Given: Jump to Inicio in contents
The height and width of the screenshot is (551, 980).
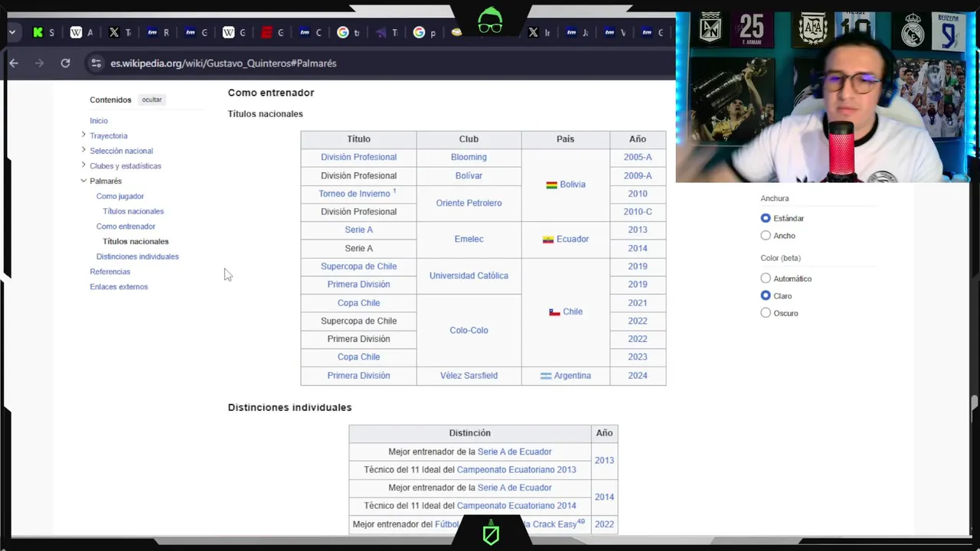Looking at the screenshot, I should click(x=99, y=121).
